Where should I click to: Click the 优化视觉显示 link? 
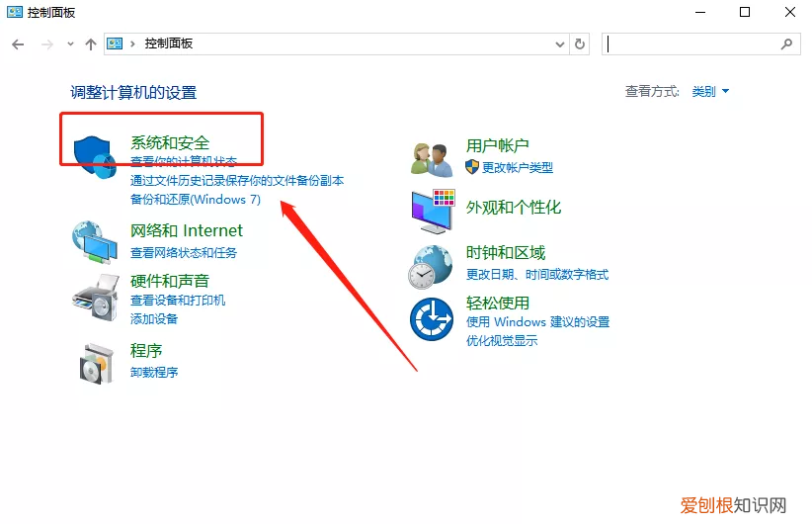[501, 340]
